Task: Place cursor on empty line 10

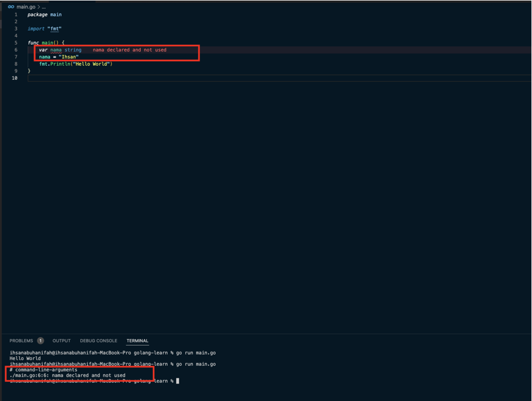Action: [279, 78]
